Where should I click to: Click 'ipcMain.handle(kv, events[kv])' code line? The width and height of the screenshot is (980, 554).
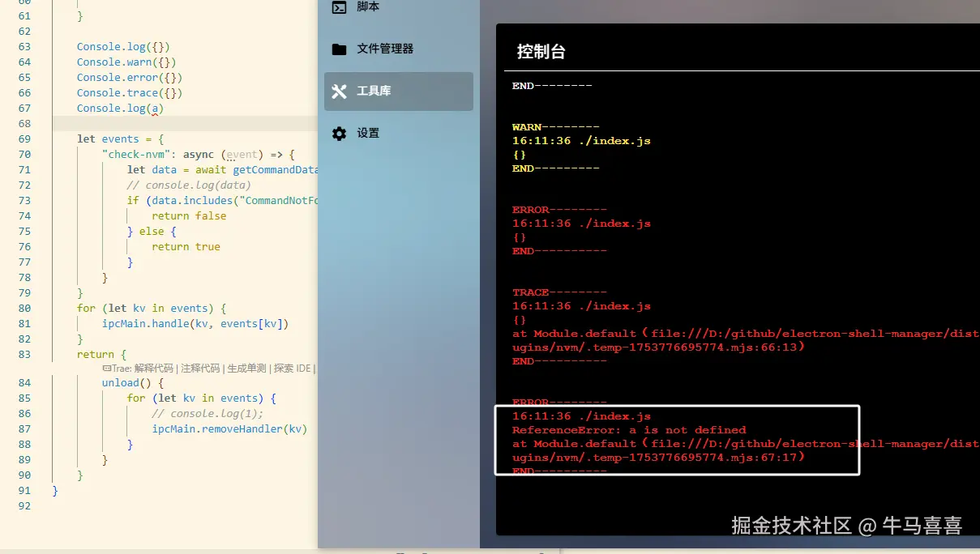click(195, 323)
